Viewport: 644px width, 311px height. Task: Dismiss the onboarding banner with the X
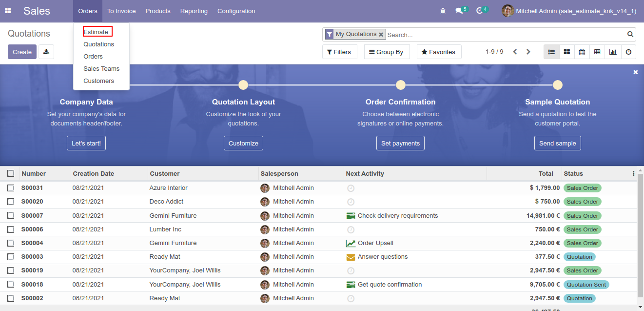point(636,72)
